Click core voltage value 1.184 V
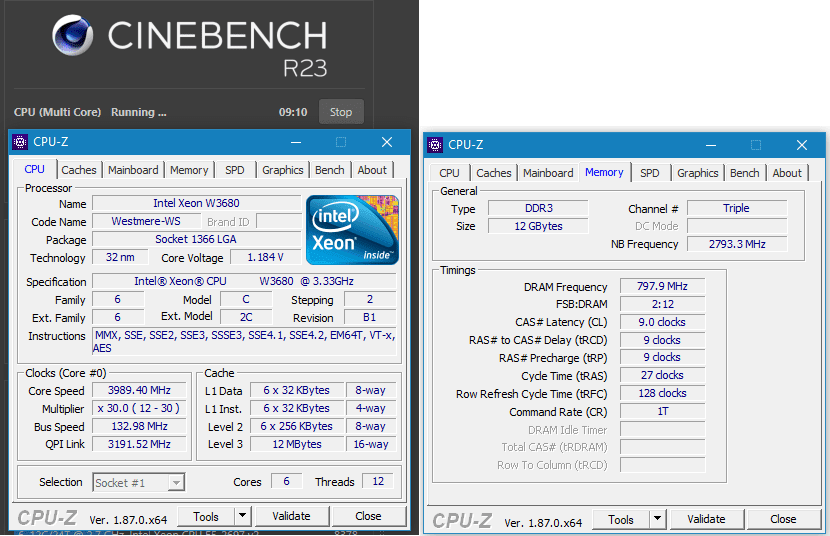This screenshot has height=536, width=830. (265, 257)
